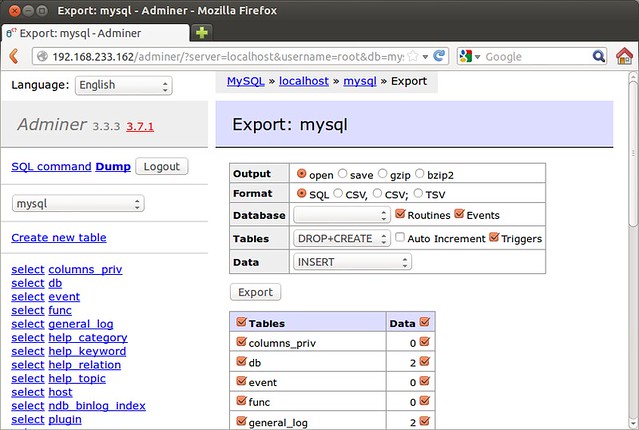Choose the SQL format radio button
Viewport: 639px width, 430px height.
[x=301, y=193]
